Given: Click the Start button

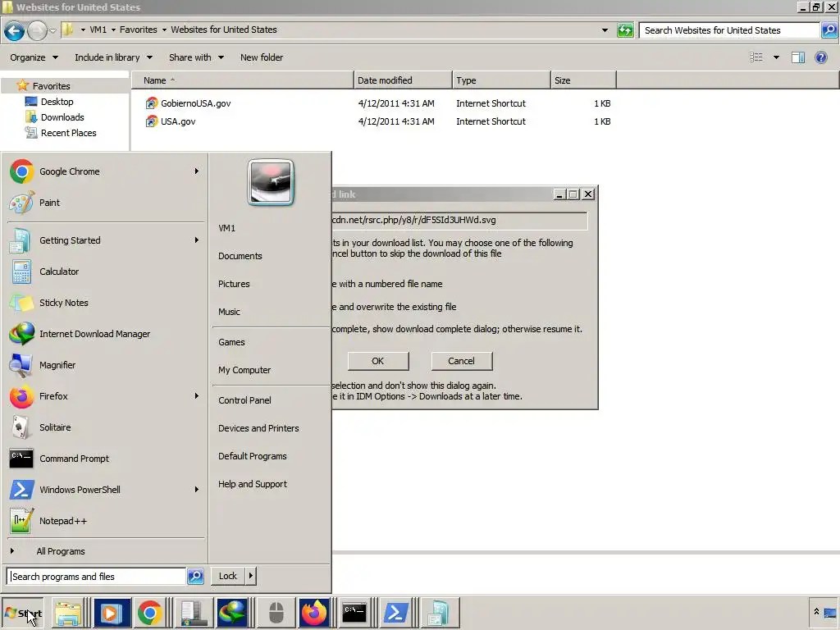Looking at the screenshot, I should [22, 613].
